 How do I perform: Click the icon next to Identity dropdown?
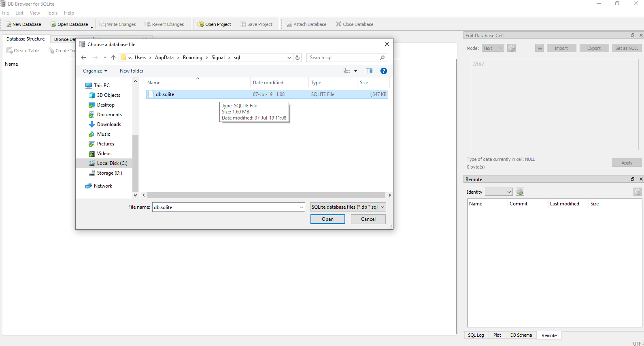pos(520,192)
